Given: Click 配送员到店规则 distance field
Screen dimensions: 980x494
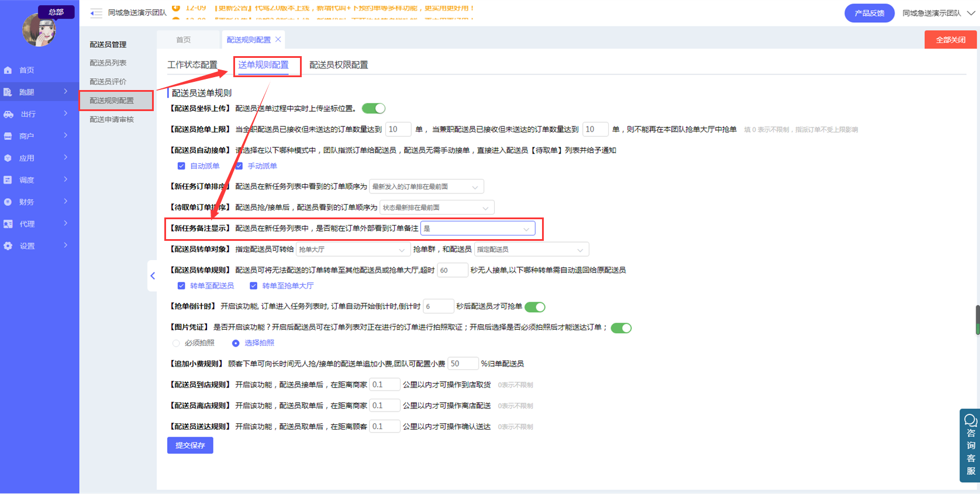Looking at the screenshot, I should (x=385, y=385).
